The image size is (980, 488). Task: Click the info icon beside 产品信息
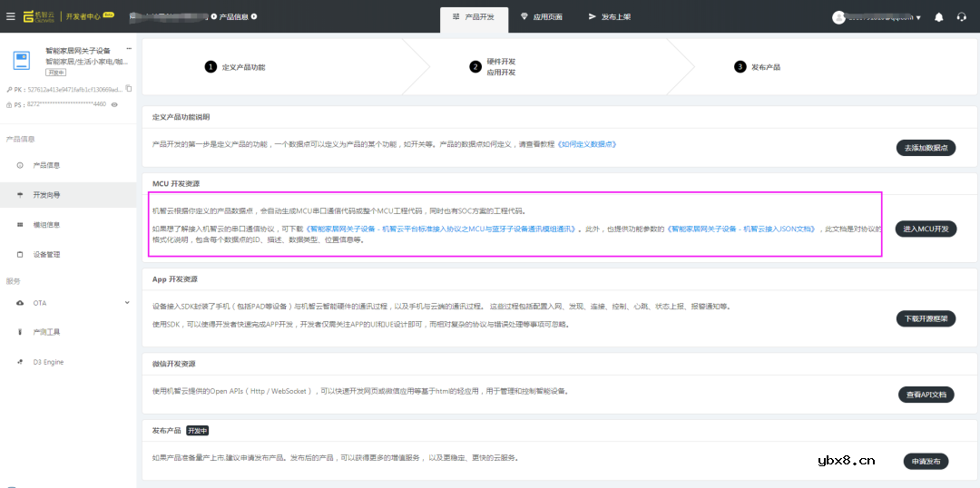pos(20,165)
